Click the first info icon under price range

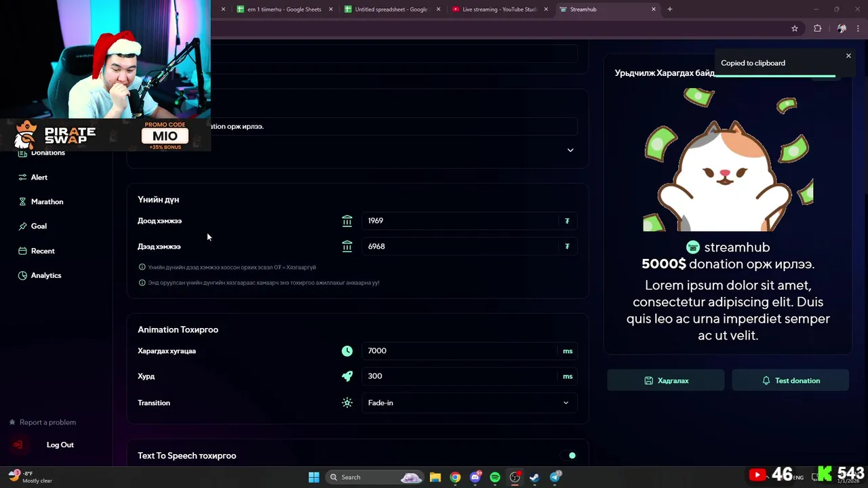pos(142,267)
